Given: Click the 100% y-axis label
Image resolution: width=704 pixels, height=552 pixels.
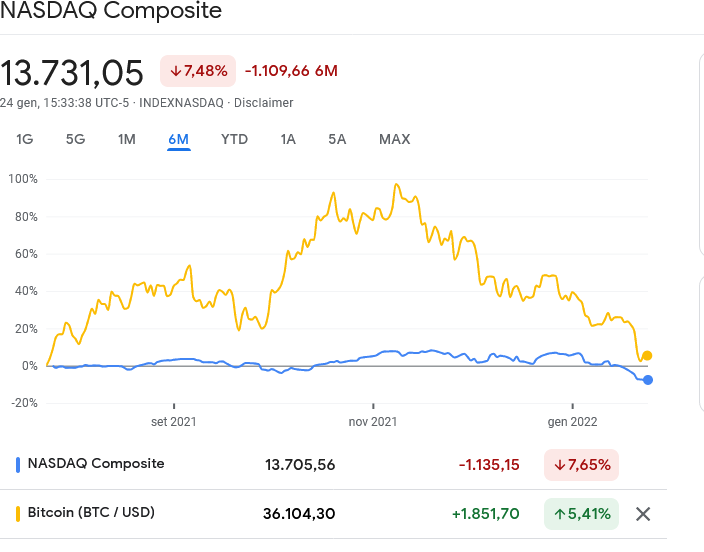Looking at the screenshot, I should tap(23, 179).
